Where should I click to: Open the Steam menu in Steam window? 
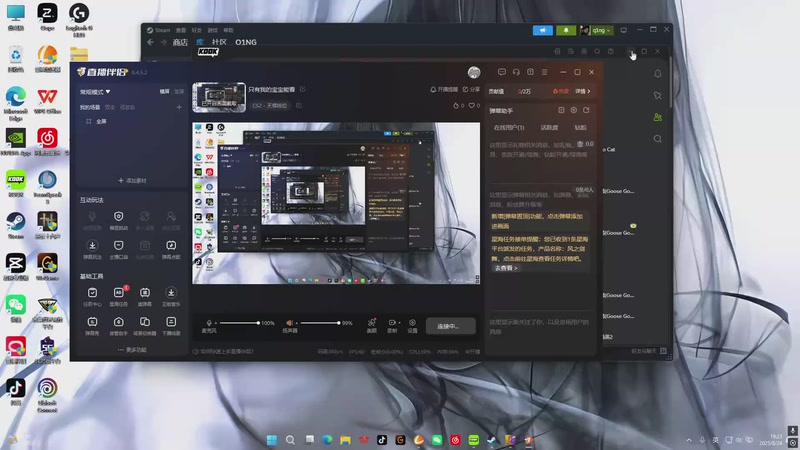[162, 30]
